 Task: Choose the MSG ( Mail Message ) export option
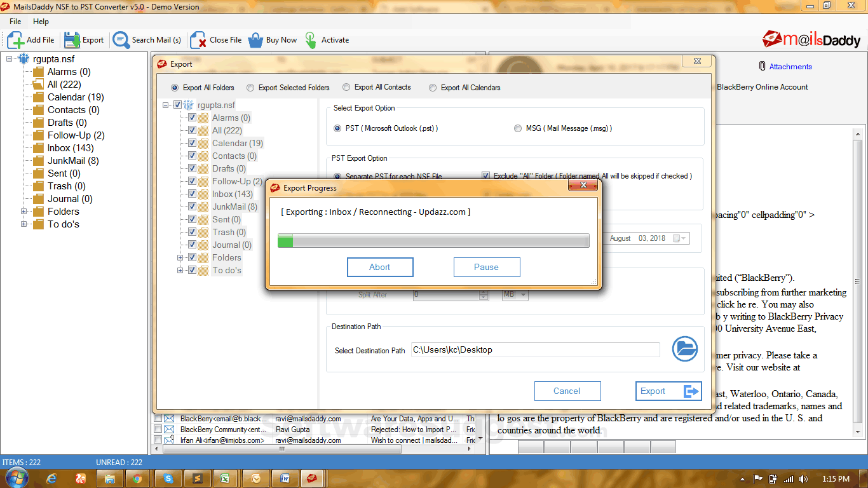coord(519,128)
